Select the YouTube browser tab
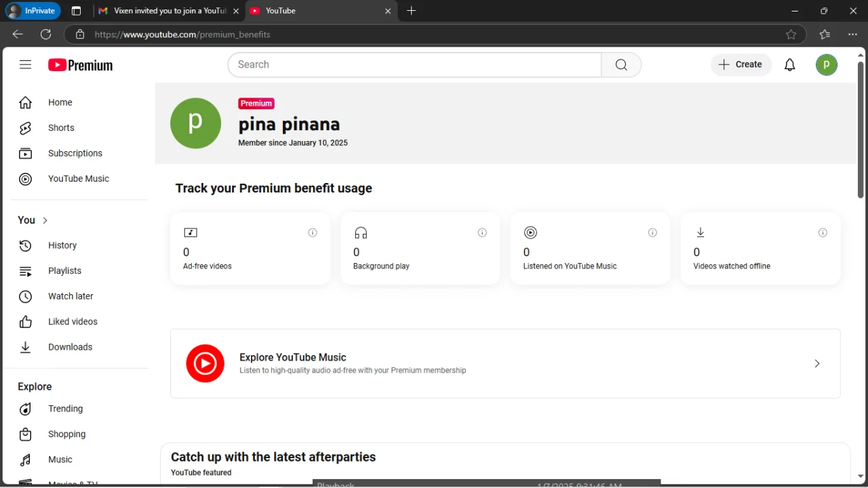Screen dimensions: 868x488 [321, 11]
